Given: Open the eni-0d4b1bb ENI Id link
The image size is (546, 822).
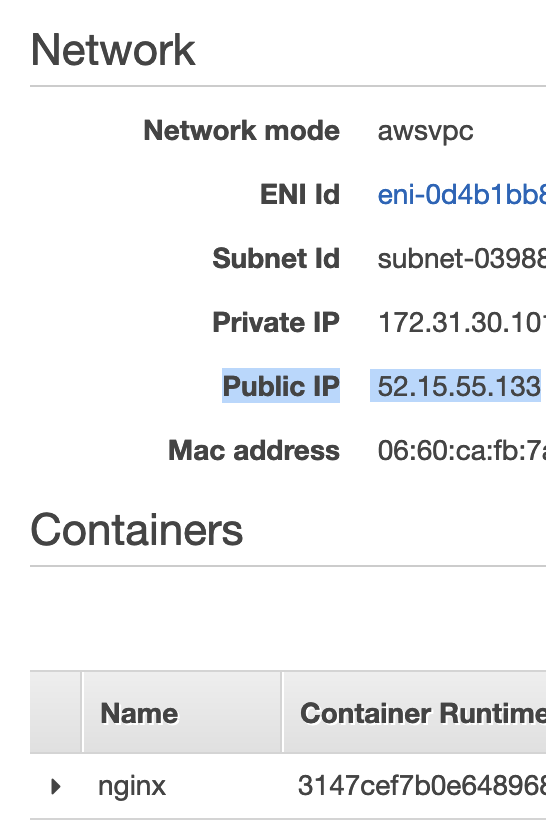Looking at the screenshot, I should coord(462,194).
